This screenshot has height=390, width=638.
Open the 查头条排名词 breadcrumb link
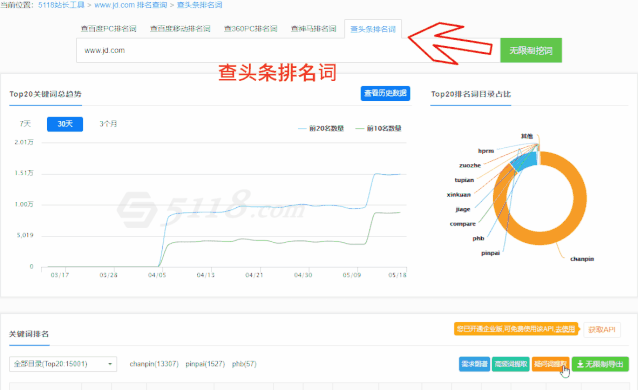[199, 5]
